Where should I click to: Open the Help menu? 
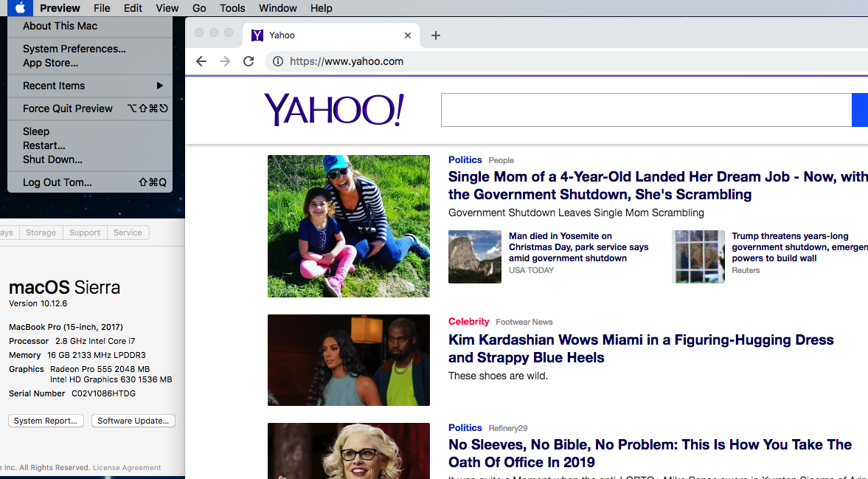(x=321, y=8)
